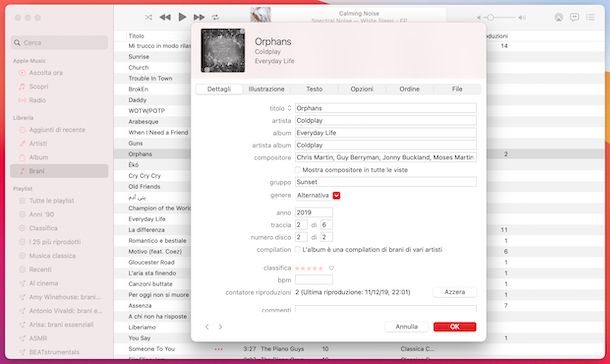The image size is (610, 364).
Task: Confirm changes with OK button
Action: 455,327
